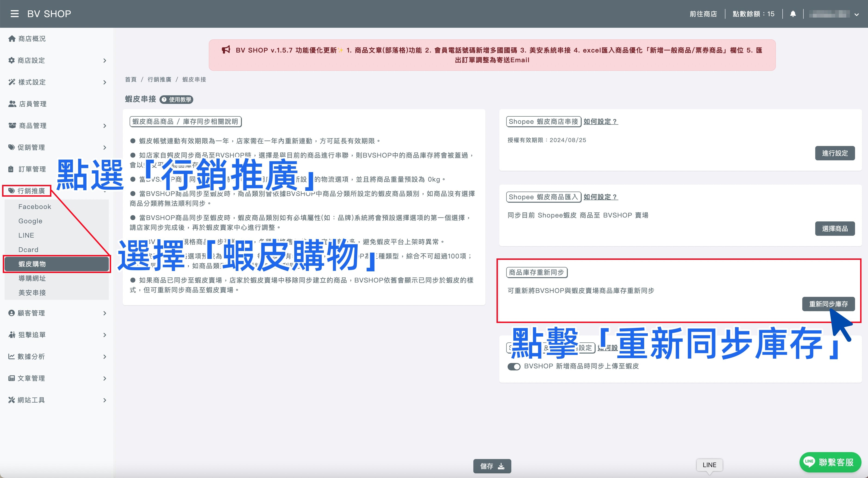Click the 店員管理 people icon
The image size is (868, 478).
[12, 104]
